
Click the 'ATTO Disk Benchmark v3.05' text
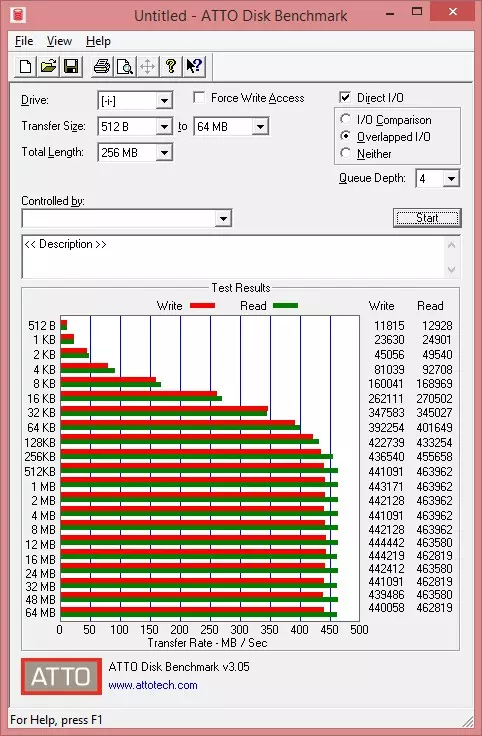pos(179,667)
